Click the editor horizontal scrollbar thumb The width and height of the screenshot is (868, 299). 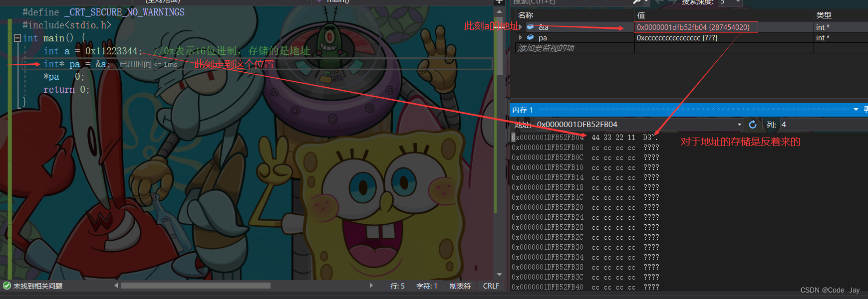point(196,286)
